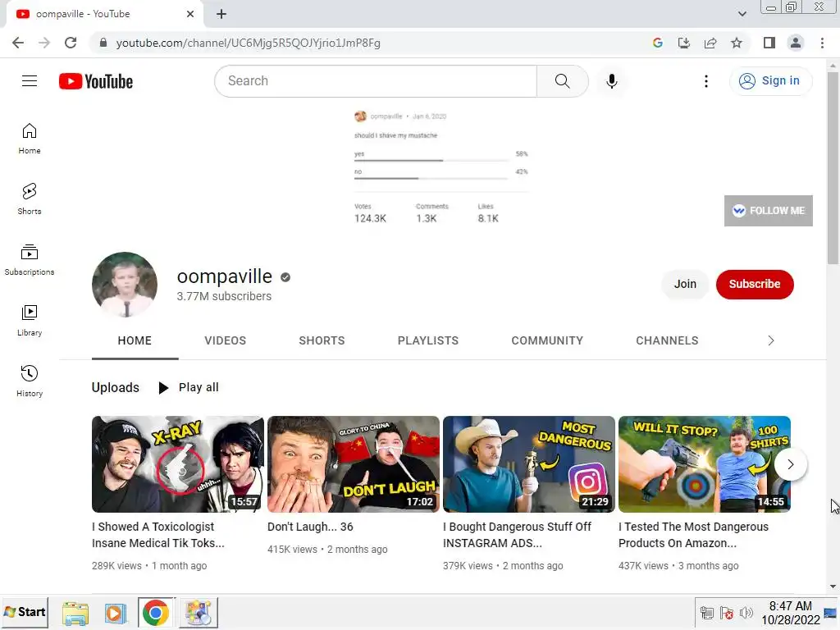Image resolution: width=840 pixels, height=630 pixels.
Task: Click the share page icon in address bar
Action: coord(710,43)
